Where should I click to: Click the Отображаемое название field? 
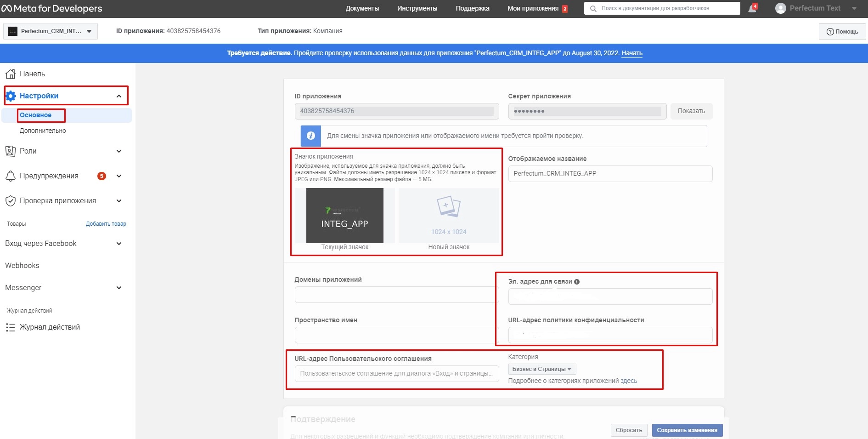coord(610,174)
